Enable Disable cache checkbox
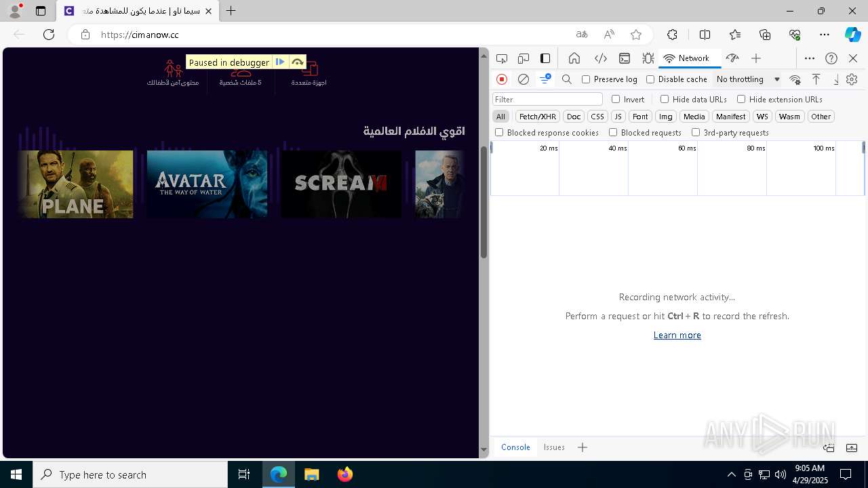Screen dimensions: 868x488 coord(650,79)
